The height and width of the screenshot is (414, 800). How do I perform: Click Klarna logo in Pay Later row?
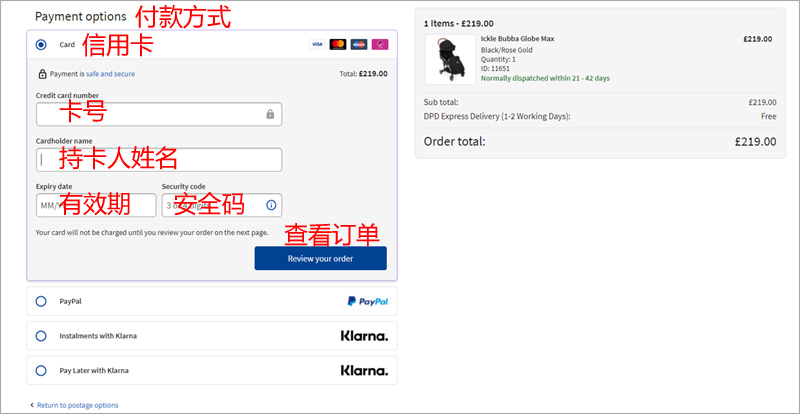364,371
